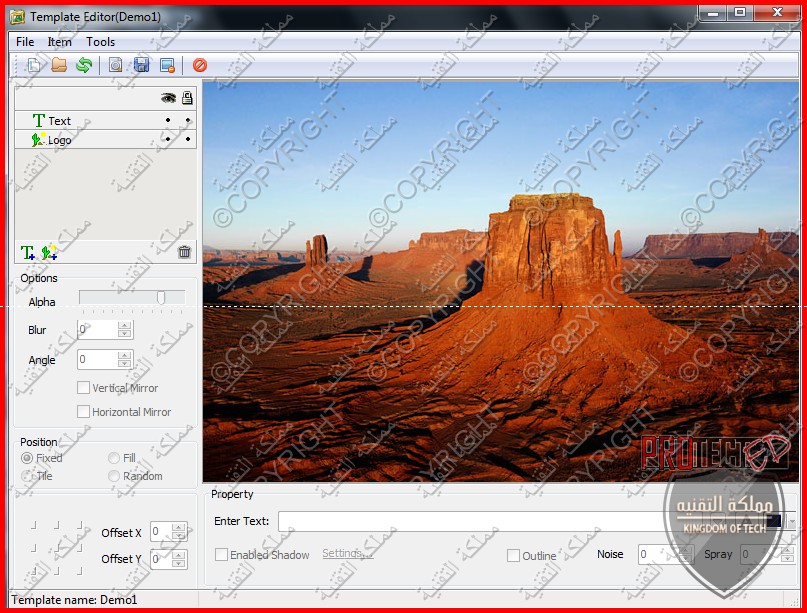The image size is (807, 613).
Task: Check the Outline checkbox
Action: point(513,555)
